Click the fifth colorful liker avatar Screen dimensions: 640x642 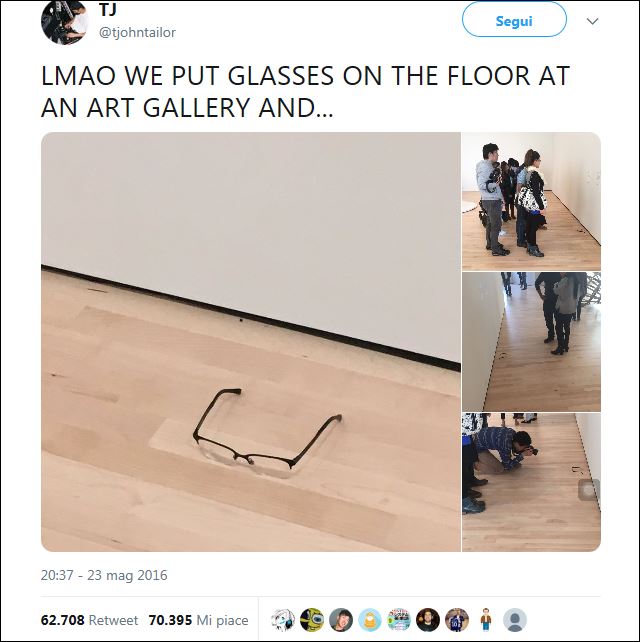coord(399,620)
